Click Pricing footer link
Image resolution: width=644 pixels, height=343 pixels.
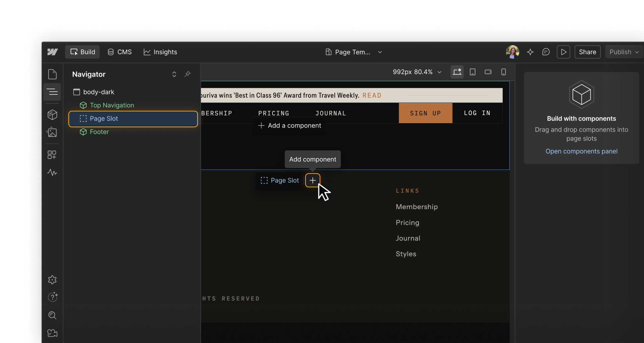click(x=407, y=223)
